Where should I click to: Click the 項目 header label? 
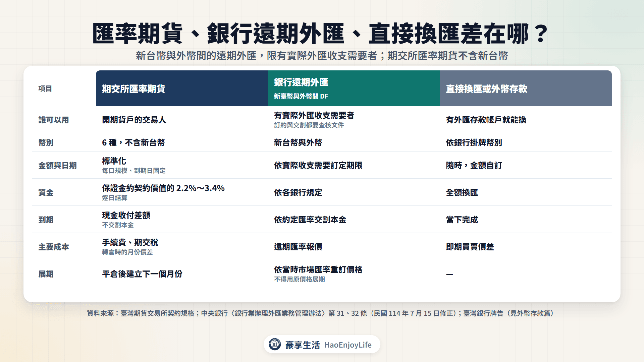(x=45, y=89)
